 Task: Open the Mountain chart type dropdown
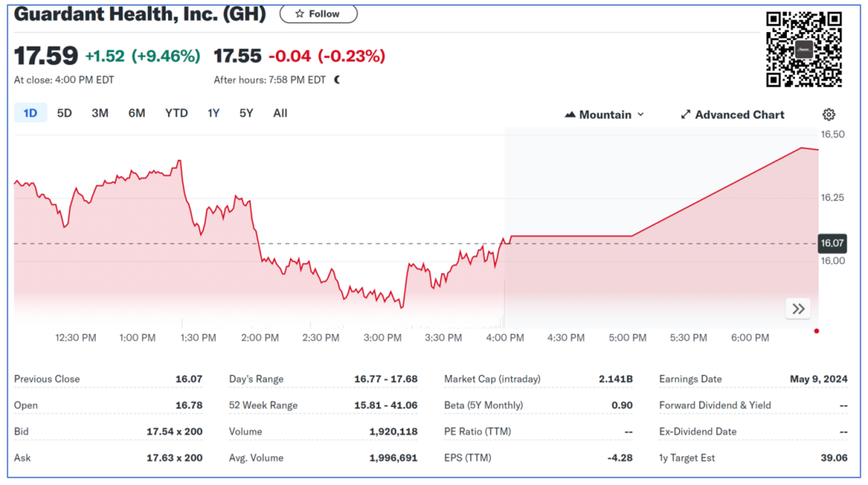pos(605,115)
